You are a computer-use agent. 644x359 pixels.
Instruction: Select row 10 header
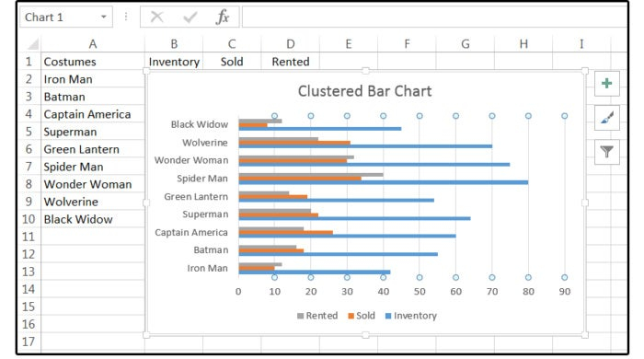pyautogui.click(x=29, y=219)
